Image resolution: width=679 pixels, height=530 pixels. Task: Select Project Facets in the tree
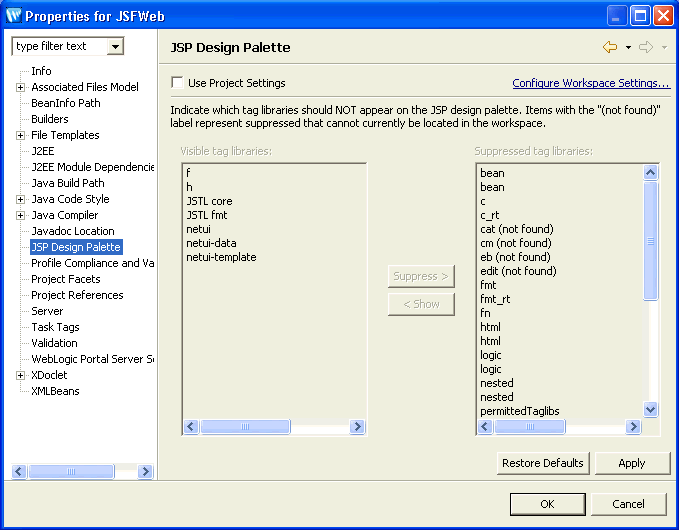tap(66, 279)
